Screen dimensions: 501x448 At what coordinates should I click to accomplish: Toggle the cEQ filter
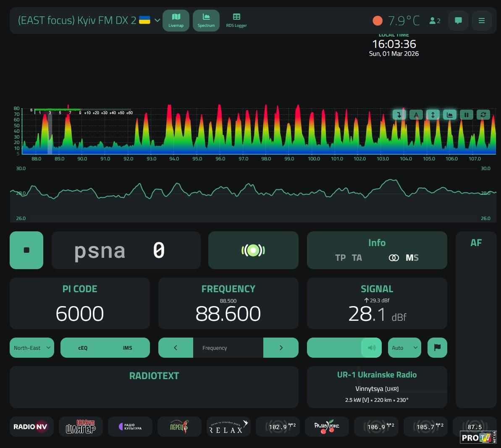tap(83, 348)
